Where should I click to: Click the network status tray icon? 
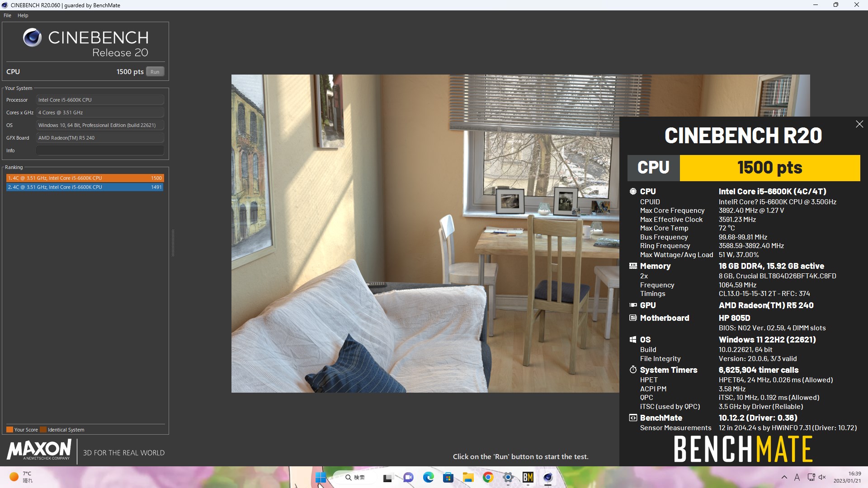click(x=811, y=477)
